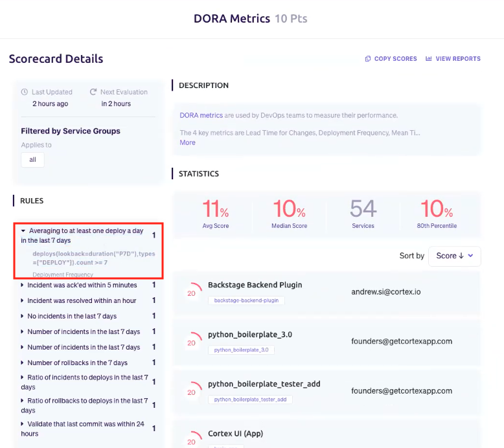This screenshot has height=448, width=504.
Task: Click the View Reports chart icon
Action: pos(428,59)
